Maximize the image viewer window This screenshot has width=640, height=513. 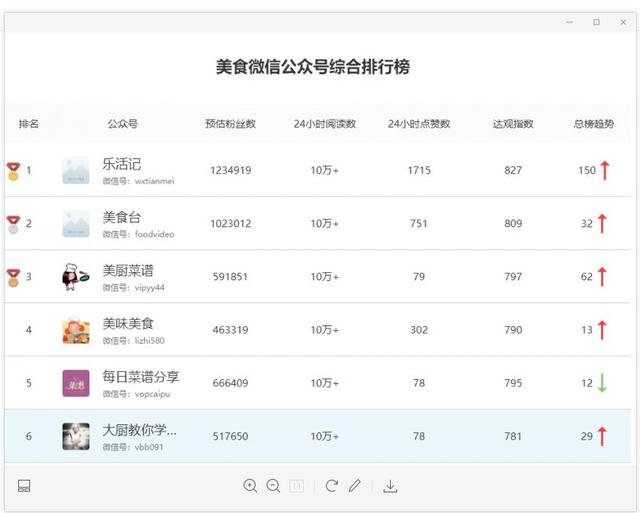(x=597, y=22)
